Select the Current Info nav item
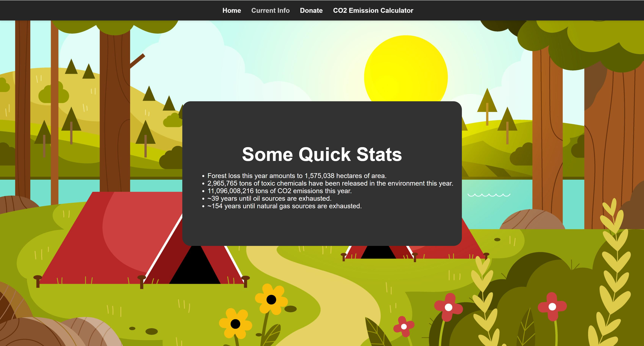This screenshot has width=644, height=346. (x=270, y=11)
